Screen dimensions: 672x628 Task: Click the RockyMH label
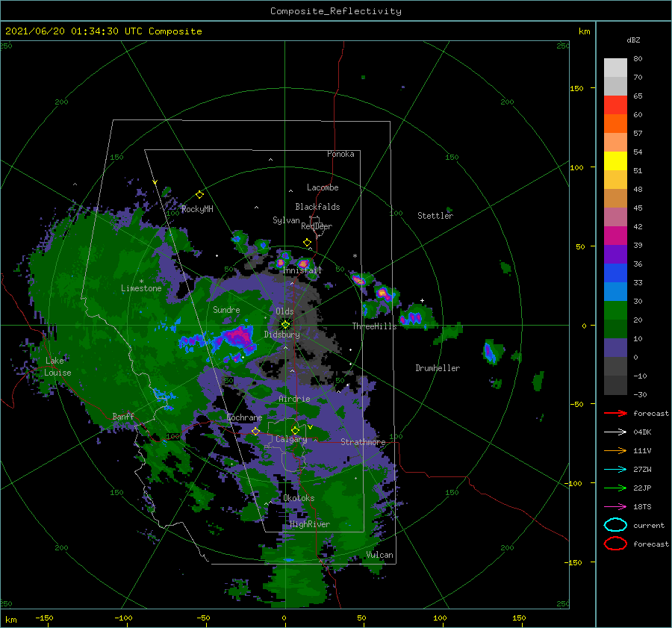pos(197,209)
